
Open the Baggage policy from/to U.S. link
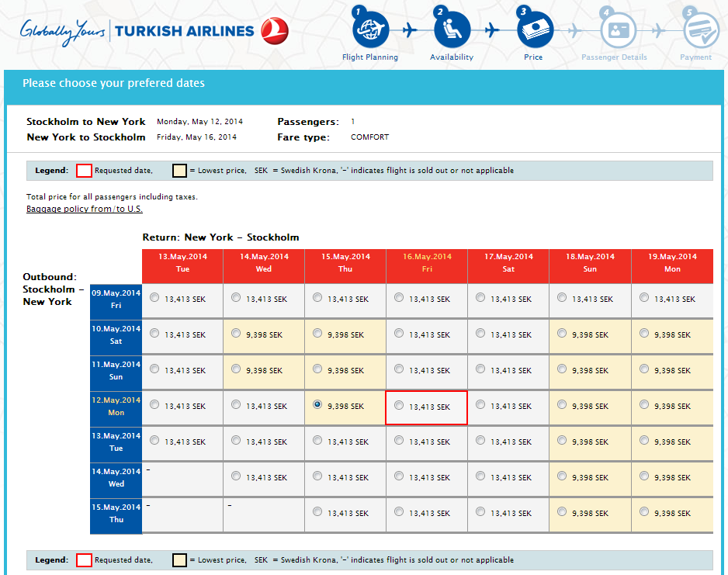click(85, 209)
